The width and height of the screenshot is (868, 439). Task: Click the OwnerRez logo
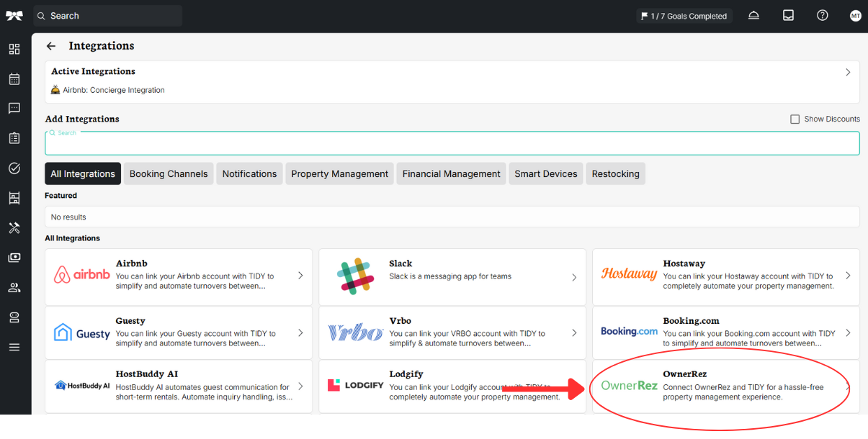(x=629, y=385)
